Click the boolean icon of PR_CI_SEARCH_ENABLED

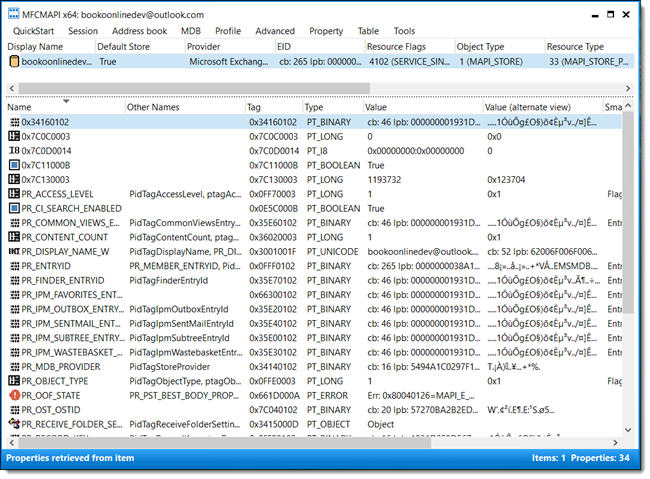(x=14, y=208)
